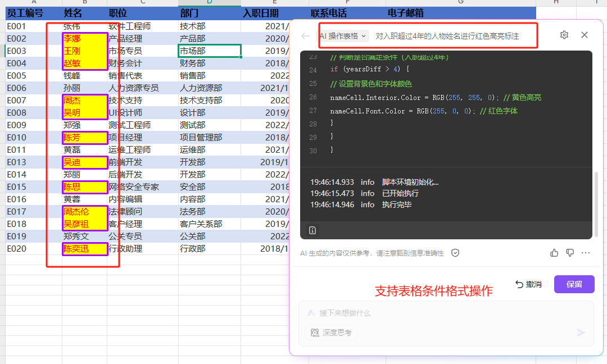This screenshot has width=607, height=364.
Task: Select the active department cell 市场部
Action: (210, 51)
